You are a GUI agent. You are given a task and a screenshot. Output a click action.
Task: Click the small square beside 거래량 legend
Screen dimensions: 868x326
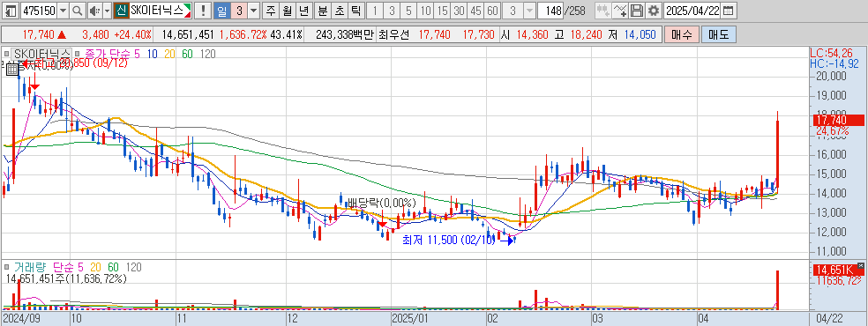pyautogui.click(x=7, y=268)
